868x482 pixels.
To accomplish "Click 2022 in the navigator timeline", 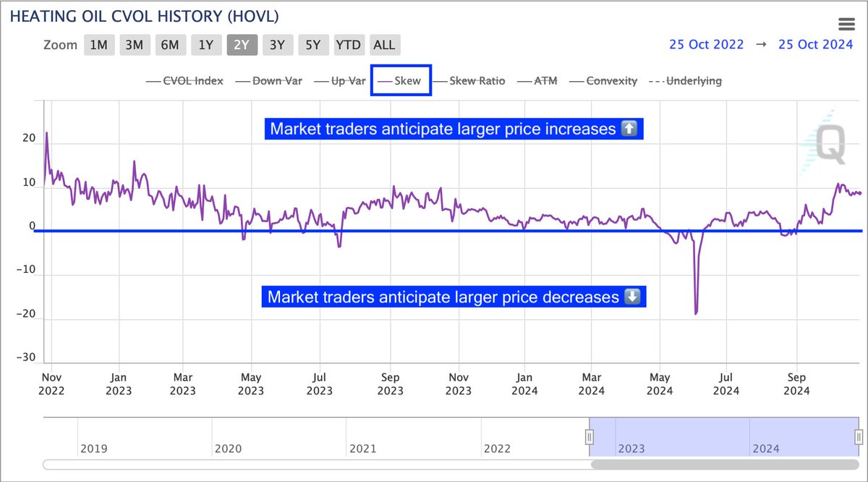I will click(x=497, y=449).
